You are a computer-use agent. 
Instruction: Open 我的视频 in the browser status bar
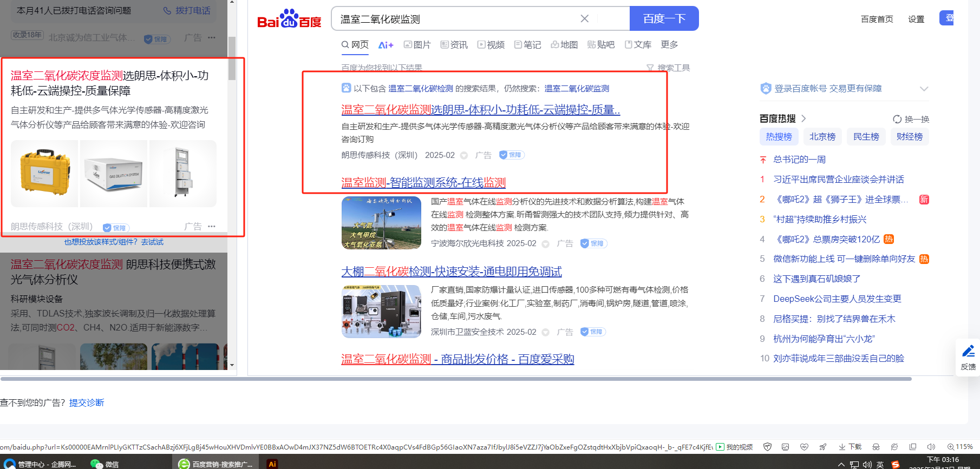pyautogui.click(x=735, y=447)
